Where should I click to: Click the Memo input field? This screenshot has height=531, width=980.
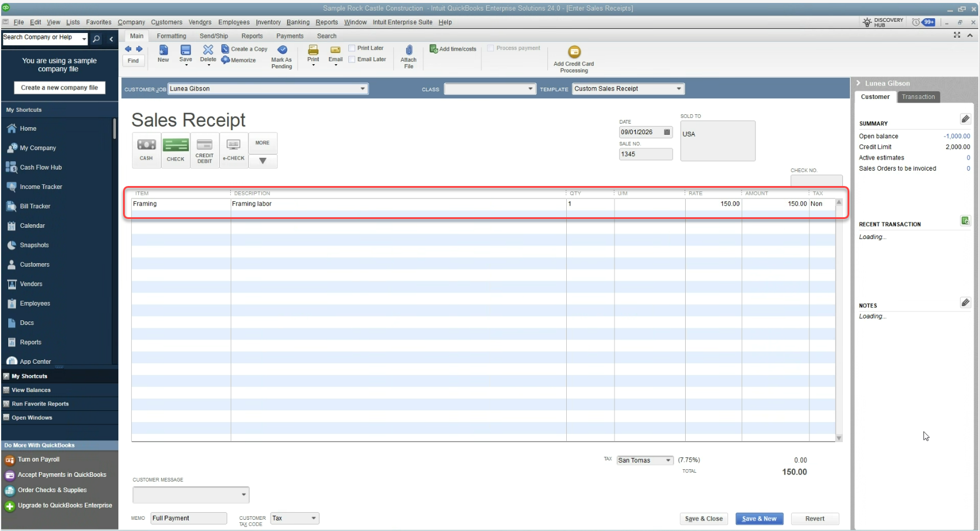click(x=188, y=518)
